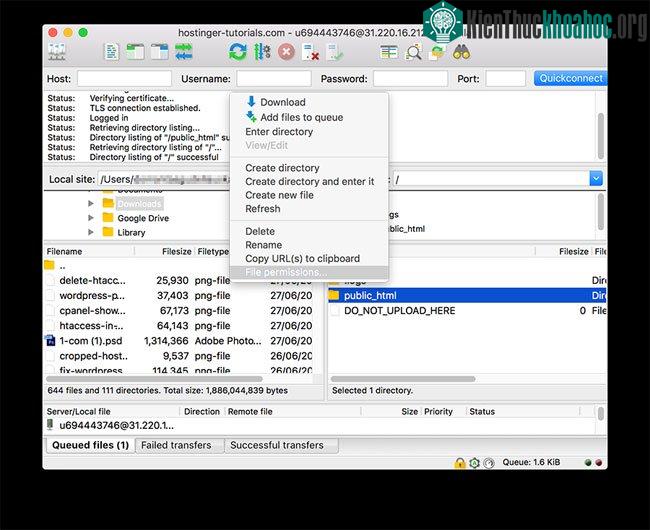Viewport: 650px width, 530px height.
Task: Switch to the Queued files (1) tab
Action: [90, 445]
